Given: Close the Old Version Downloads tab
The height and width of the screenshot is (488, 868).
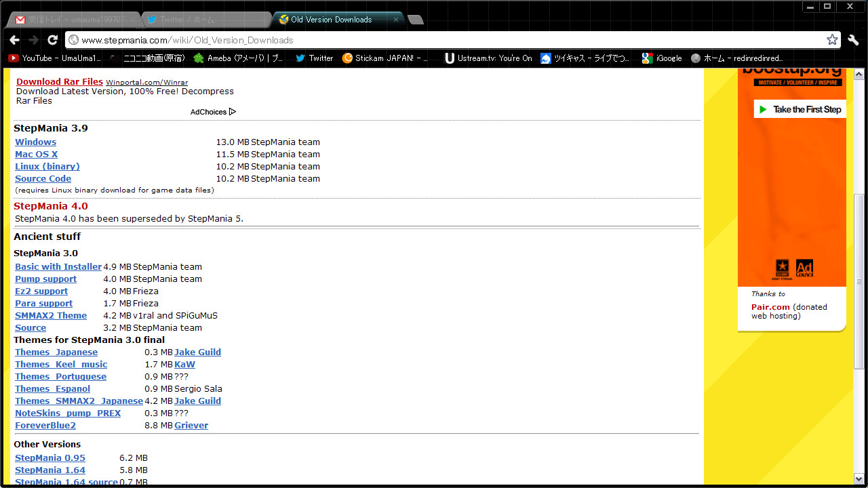Looking at the screenshot, I should pyautogui.click(x=396, y=20).
